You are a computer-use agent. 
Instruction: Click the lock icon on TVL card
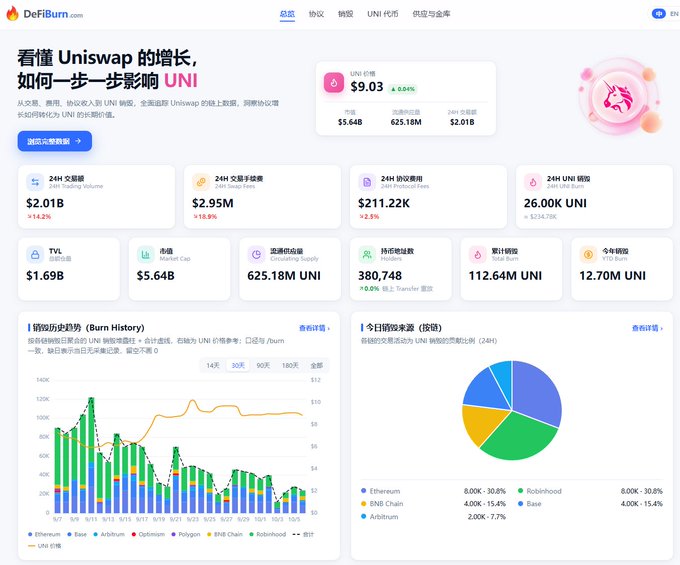(x=35, y=255)
